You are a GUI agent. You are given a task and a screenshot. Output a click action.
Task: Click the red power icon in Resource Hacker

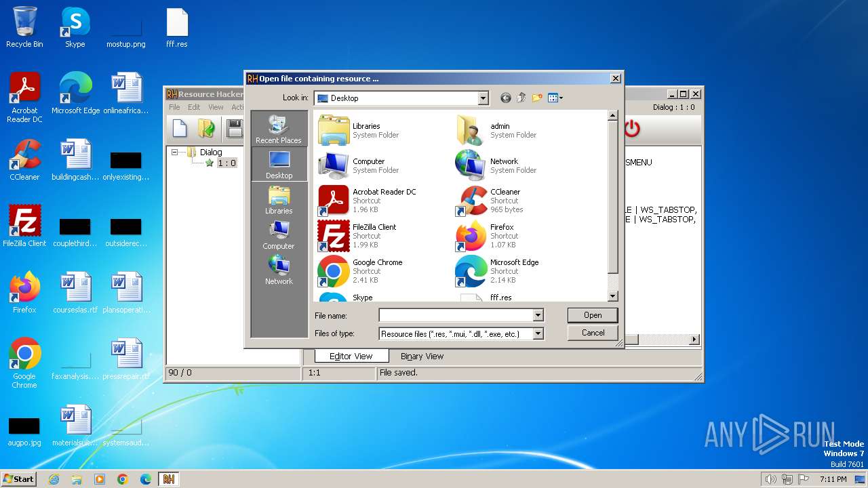pos(632,128)
